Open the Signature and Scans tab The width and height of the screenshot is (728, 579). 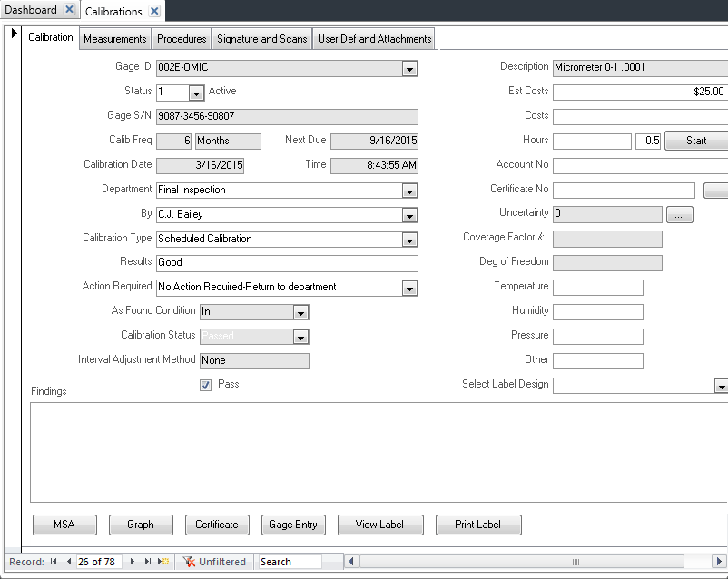(262, 38)
